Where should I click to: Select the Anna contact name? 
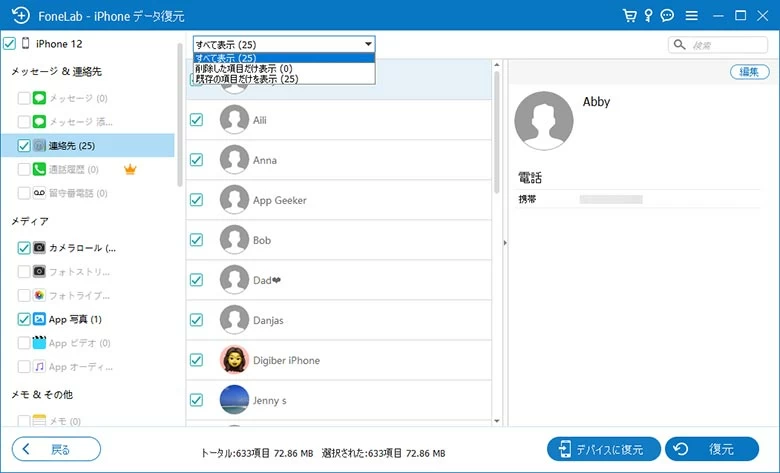point(265,160)
